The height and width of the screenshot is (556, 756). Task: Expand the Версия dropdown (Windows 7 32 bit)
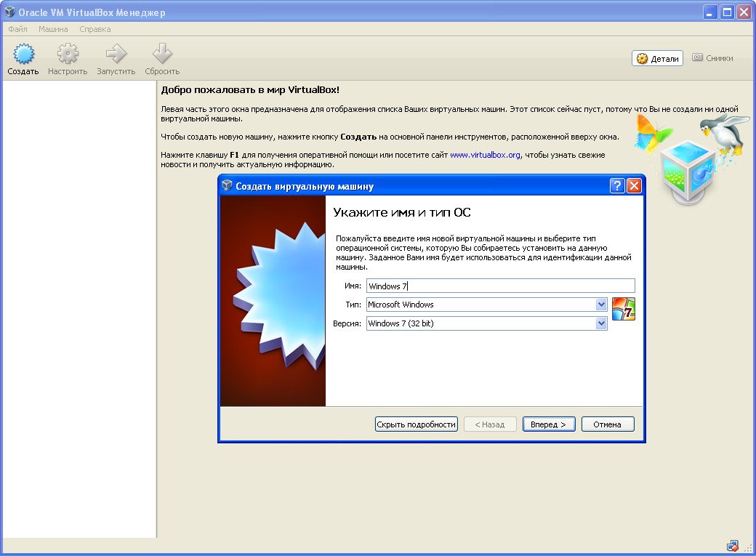click(x=601, y=323)
